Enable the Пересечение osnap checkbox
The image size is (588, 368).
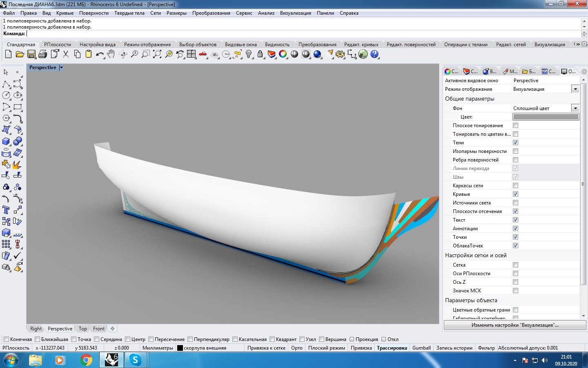click(x=151, y=339)
